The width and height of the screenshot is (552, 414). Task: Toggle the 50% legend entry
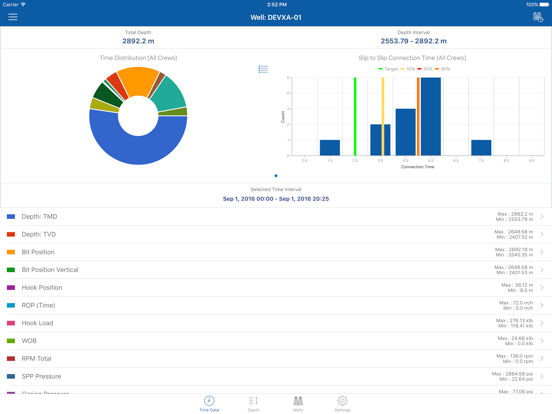tap(425, 69)
